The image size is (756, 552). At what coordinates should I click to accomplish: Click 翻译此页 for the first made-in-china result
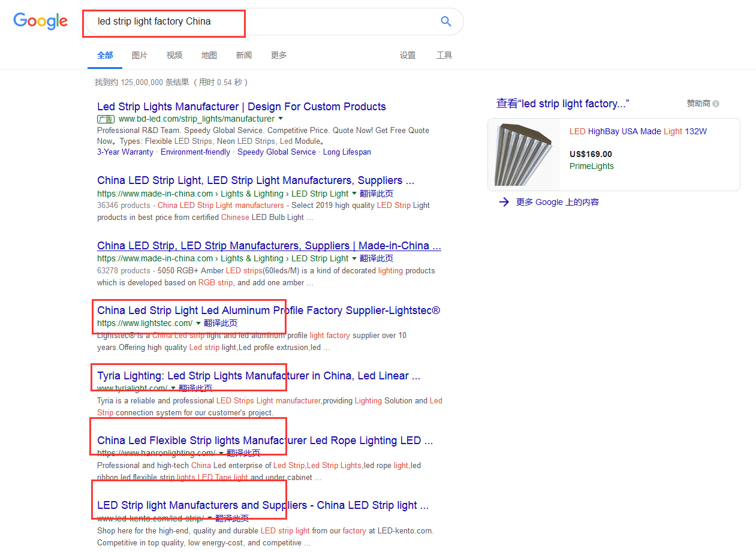377,194
